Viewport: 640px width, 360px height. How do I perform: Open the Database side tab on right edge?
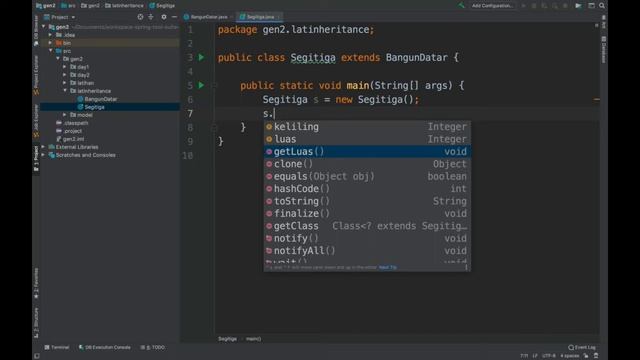(604, 49)
